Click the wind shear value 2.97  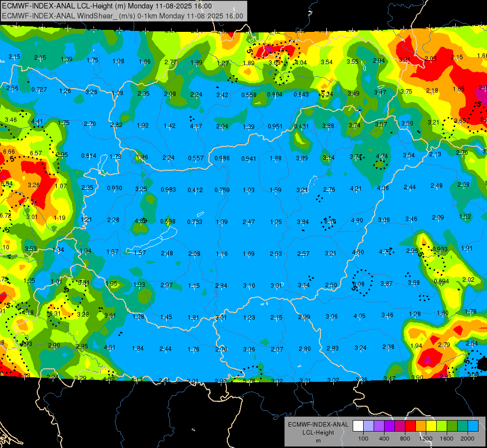coord(167,285)
